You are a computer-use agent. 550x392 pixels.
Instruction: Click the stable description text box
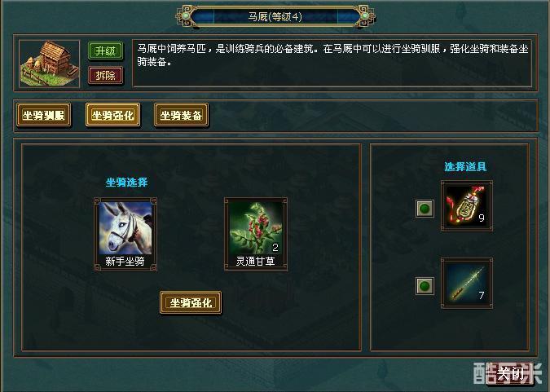(x=332, y=64)
